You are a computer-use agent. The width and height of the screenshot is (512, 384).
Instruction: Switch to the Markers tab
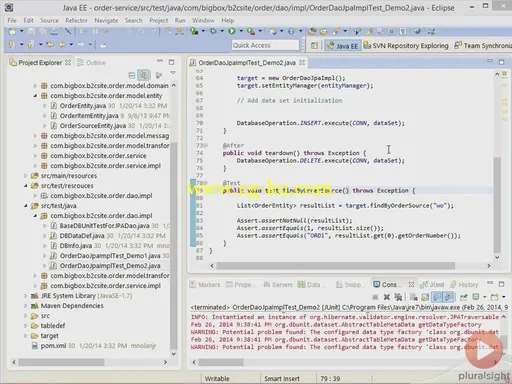point(205,285)
